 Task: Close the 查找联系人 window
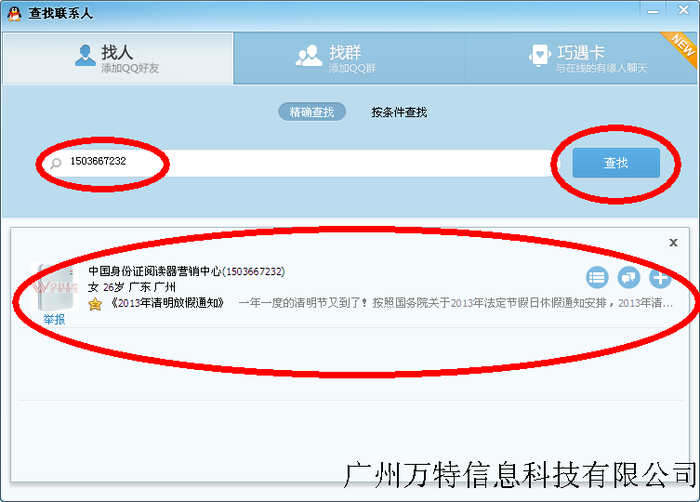click(683, 10)
